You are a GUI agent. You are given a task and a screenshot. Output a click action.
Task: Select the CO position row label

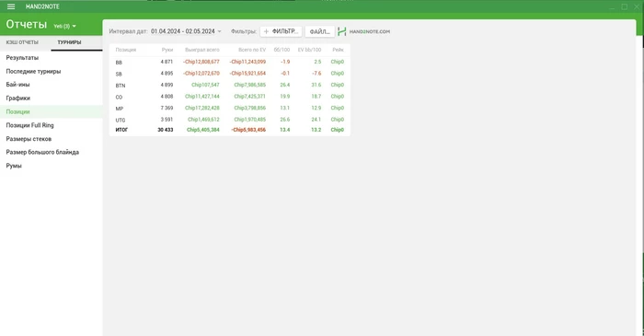coord(119,97)
